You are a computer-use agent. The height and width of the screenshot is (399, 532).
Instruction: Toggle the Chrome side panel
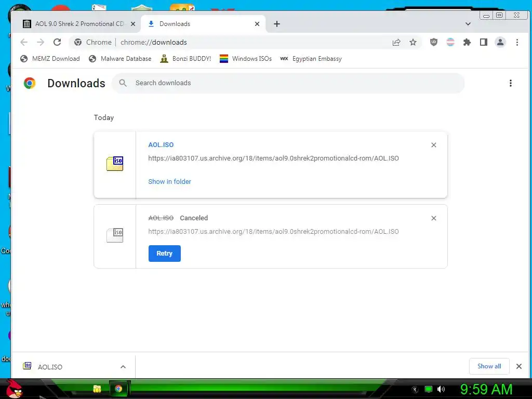click(484, 42)
